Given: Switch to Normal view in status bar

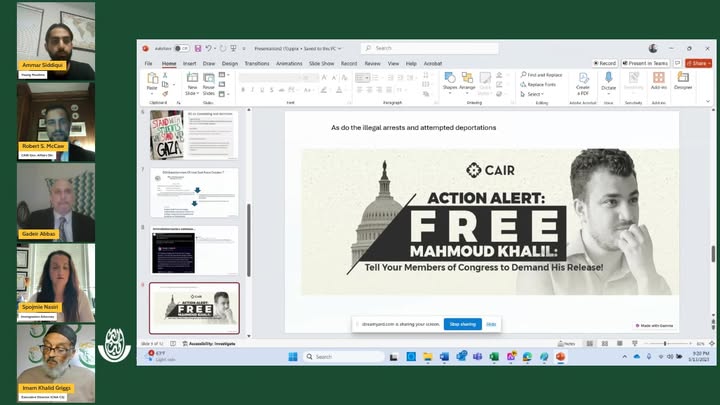Looking at the screenshot, I should pos(590,343).
